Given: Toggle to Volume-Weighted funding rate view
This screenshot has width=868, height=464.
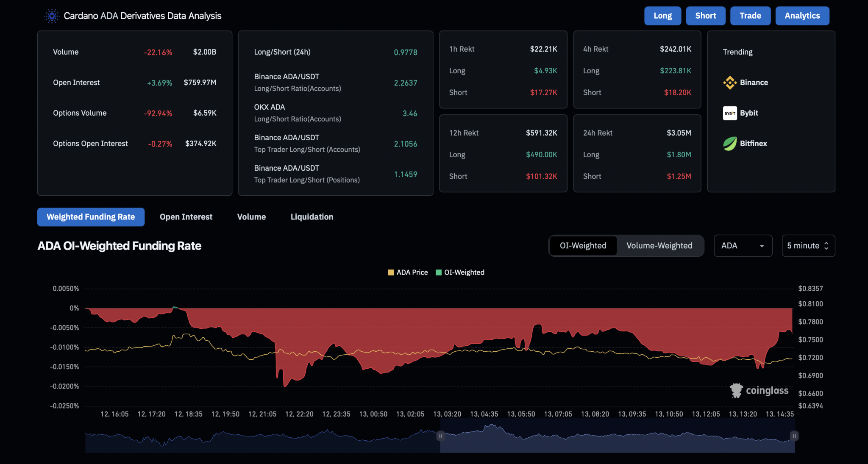Looking at the screenshot, I should (x=659, y=245).
